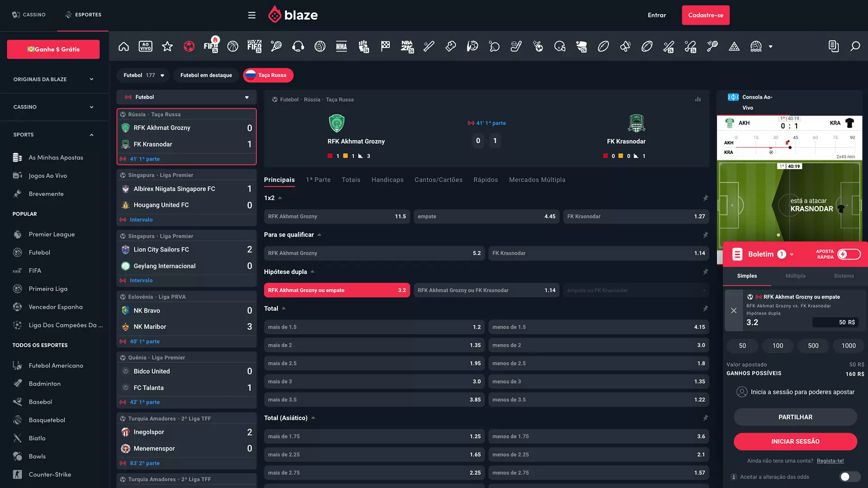The height and width of the screenshot is (488, 868).
Task: Select the MMA sport icon
Action: point(342,46)
